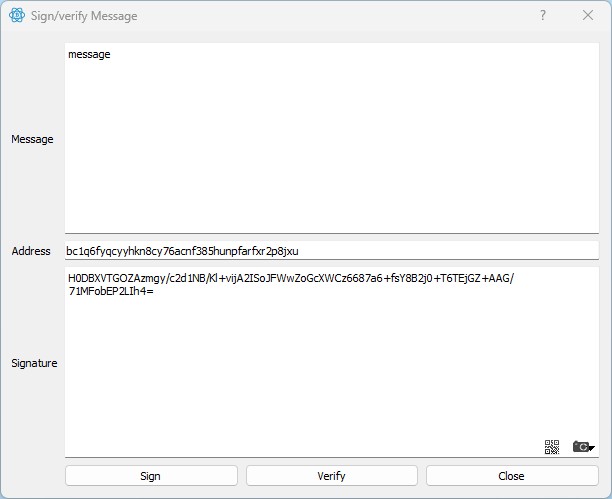
Task: Open the camera icon's dropdown arrow
Action: pos(593,448)
